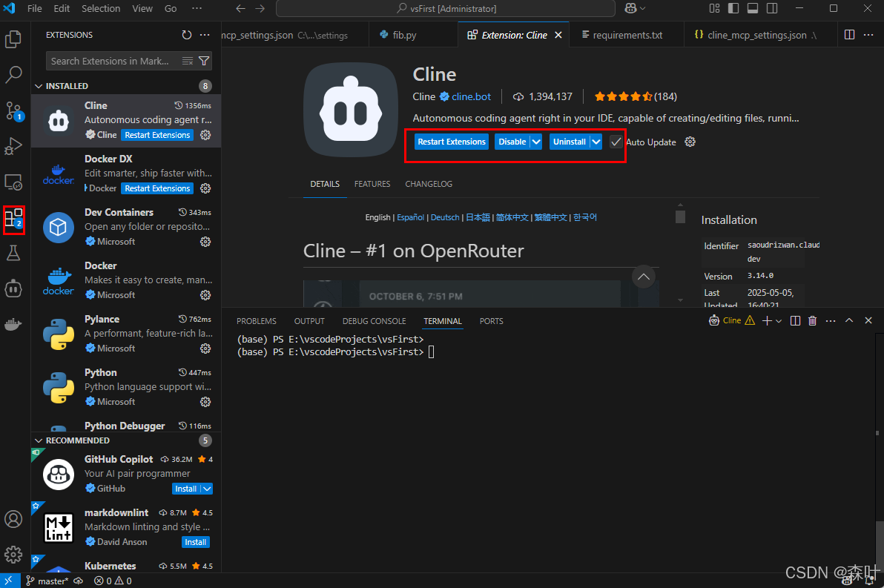Navigate back with the left arrow

coord(241,8)
